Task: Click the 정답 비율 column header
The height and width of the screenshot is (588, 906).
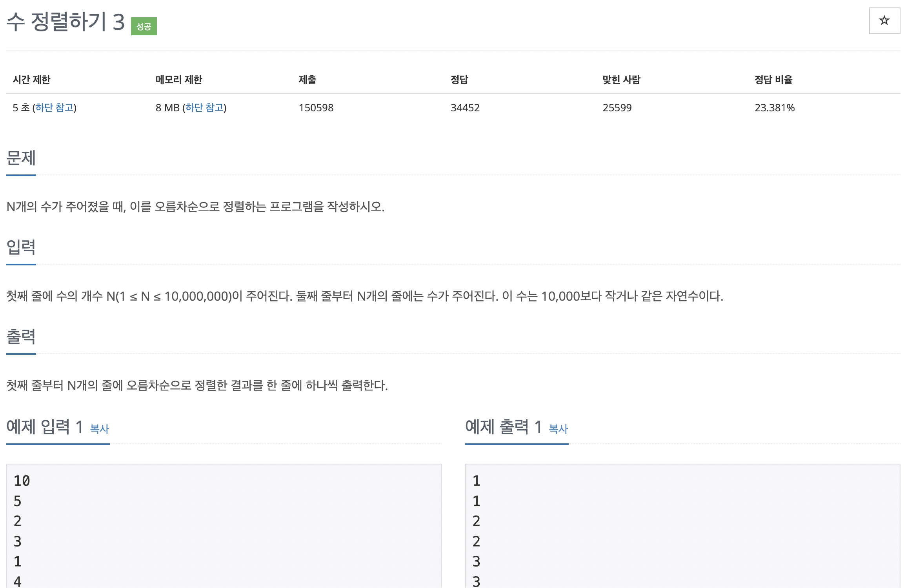Action: pos(773,80)
